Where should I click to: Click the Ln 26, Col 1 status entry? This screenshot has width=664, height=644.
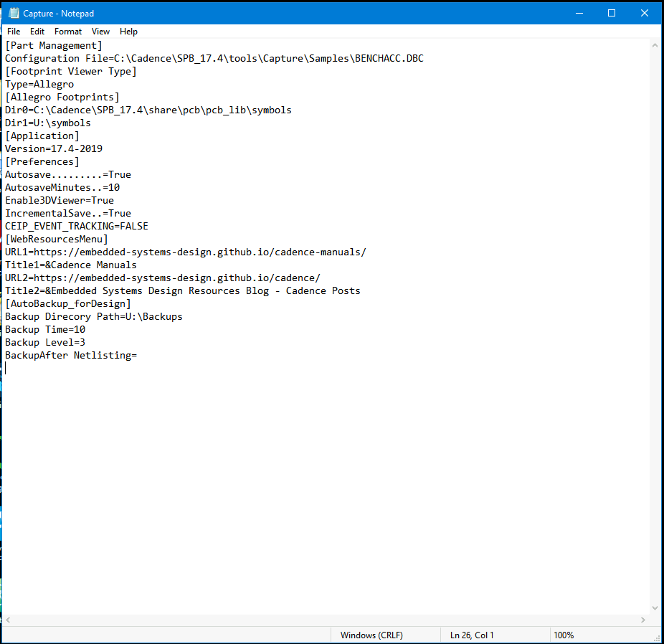[472, 635]
